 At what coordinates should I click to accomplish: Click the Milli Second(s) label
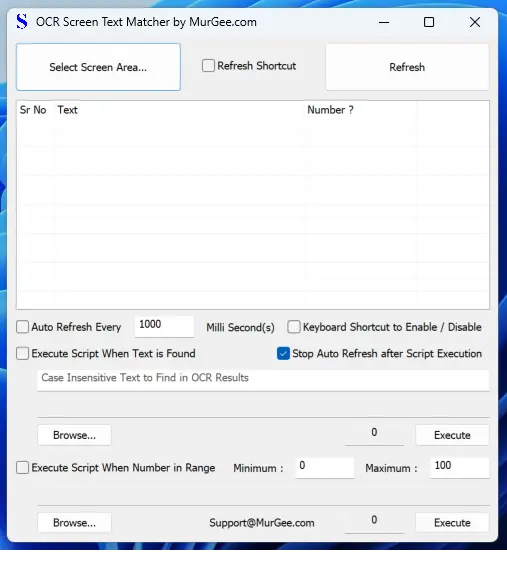click(x=240, y=328)
